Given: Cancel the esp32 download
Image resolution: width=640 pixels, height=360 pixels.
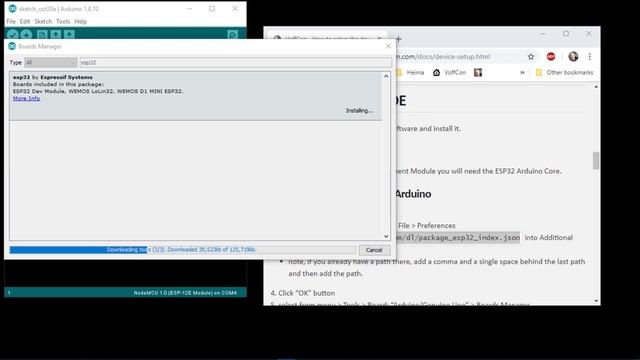Looking at the screenshot, I should tap(374, 250).
